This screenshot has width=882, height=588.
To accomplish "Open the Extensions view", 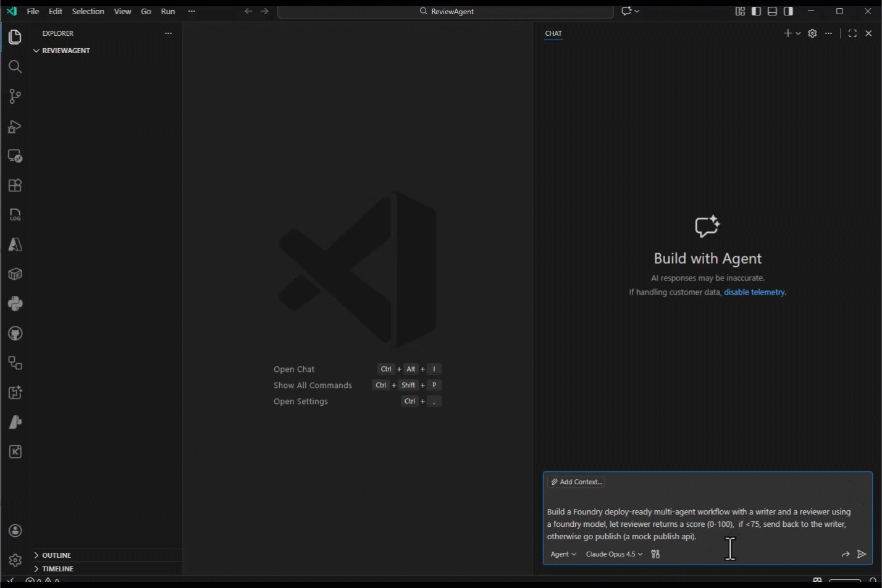I will (x=15, y=185).
